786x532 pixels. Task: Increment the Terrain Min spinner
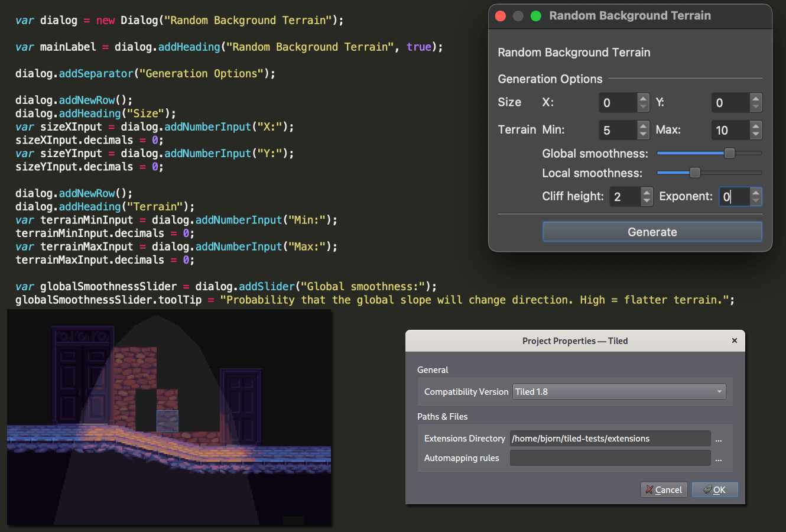(x=643, y=125)
